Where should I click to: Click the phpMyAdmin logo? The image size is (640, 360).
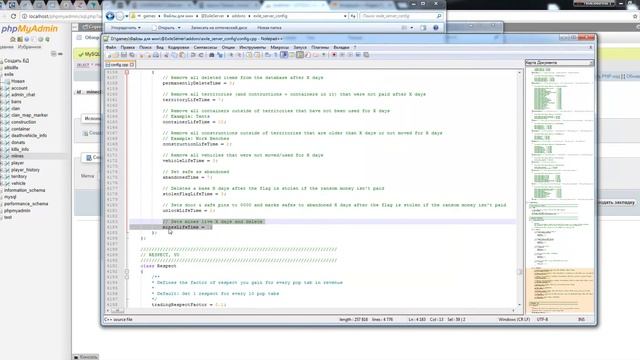tap(29, 29)
